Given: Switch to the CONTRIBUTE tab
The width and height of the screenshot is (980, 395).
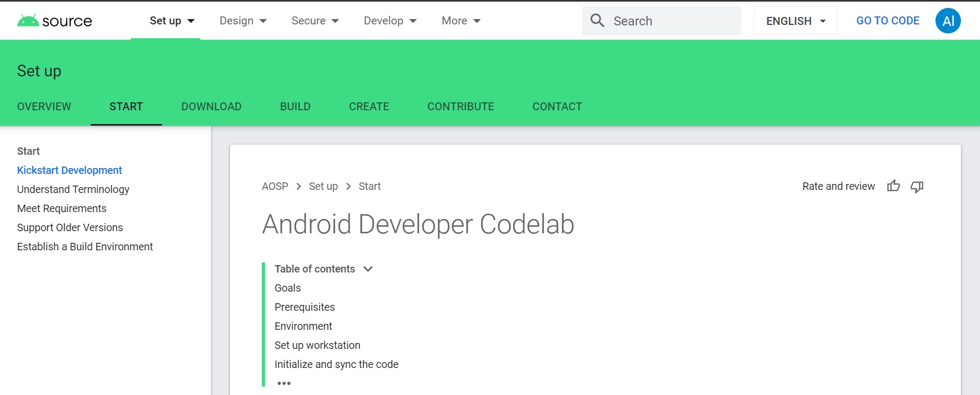Looking at the screenshot, I should pyautogui.click(x=461, y=107).
